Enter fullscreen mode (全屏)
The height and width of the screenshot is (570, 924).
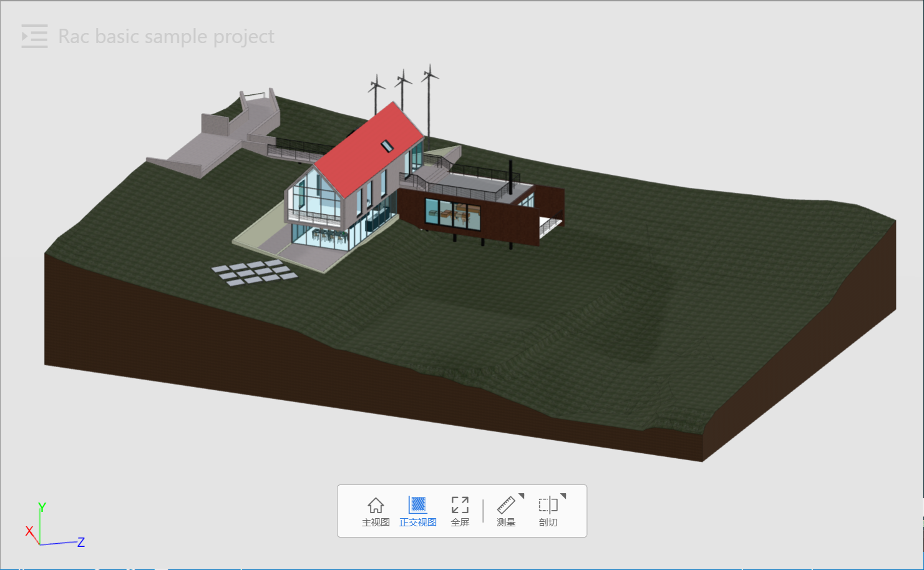pyautogui.click(x=460, y=511)
